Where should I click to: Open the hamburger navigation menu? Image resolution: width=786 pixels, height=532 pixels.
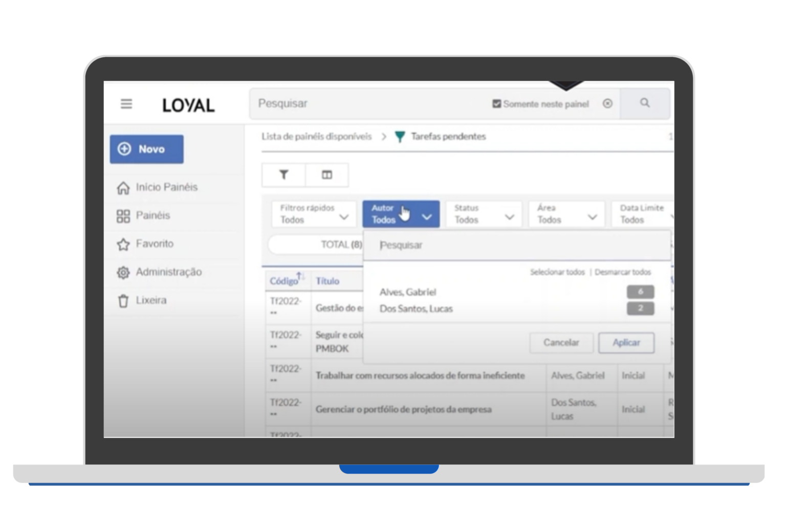click(x=126, y=104)
